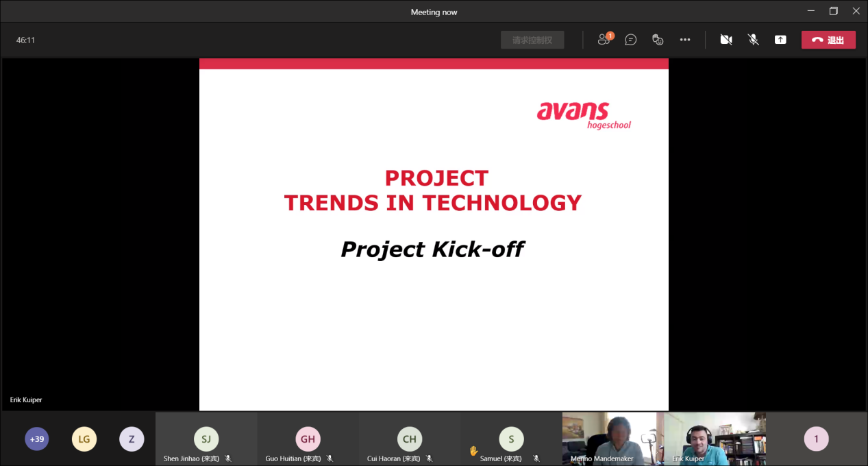Select the LG participant avatar
The height and width of the screenshot is (466, 868).
[84, 439]
